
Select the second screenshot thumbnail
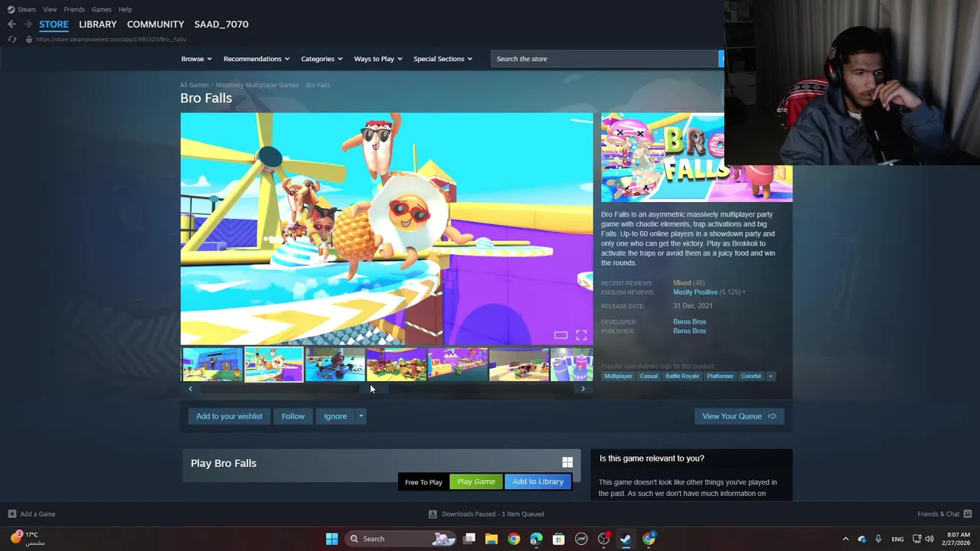[273, 364]
